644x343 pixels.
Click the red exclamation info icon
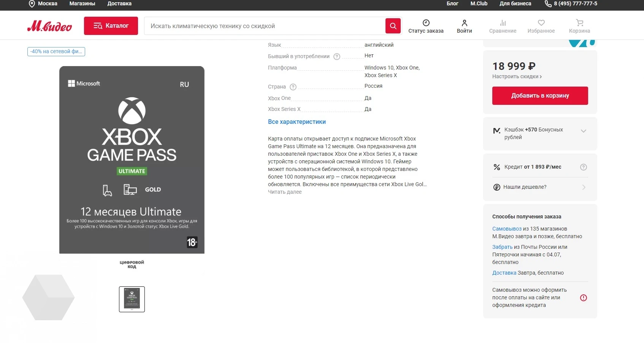pyautogui.click(x=584, y=298)
